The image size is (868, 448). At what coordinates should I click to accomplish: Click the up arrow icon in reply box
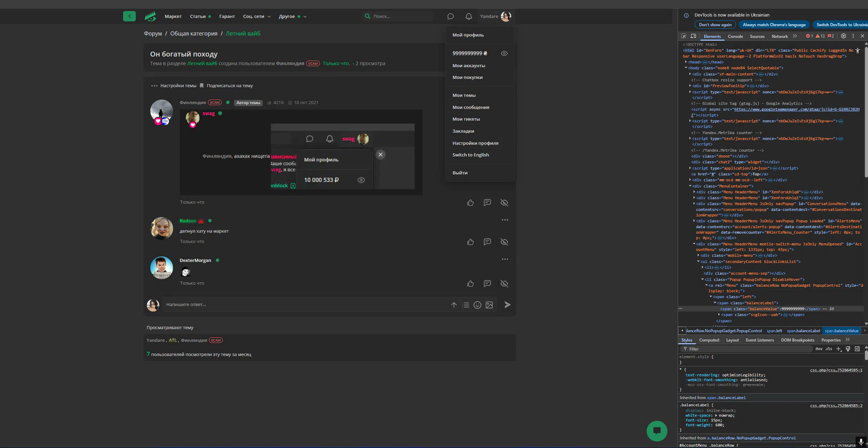(454, 305)
